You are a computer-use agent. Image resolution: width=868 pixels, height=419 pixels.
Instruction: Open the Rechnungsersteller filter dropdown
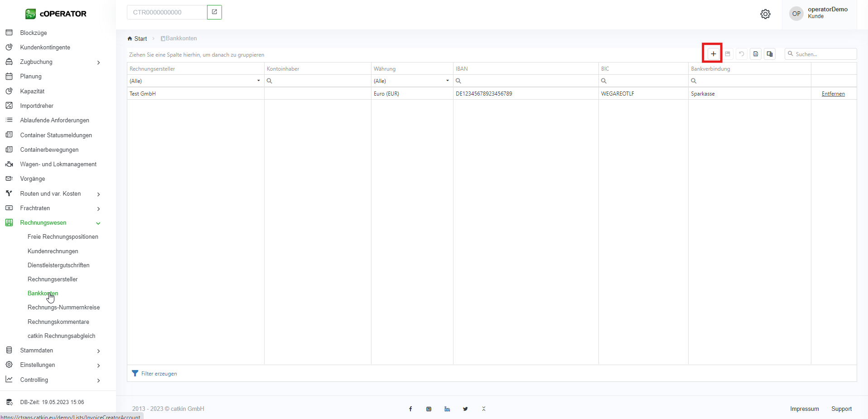[x=258, y=81]
